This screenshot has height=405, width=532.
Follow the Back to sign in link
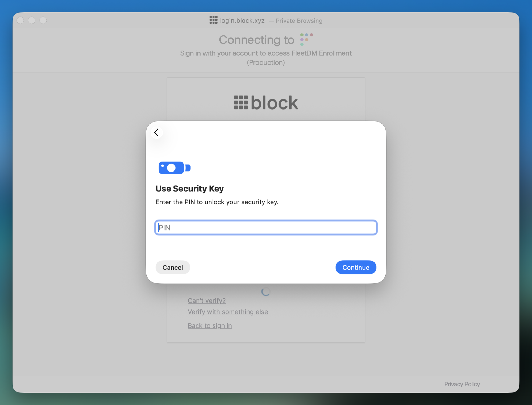pos(210,325)
